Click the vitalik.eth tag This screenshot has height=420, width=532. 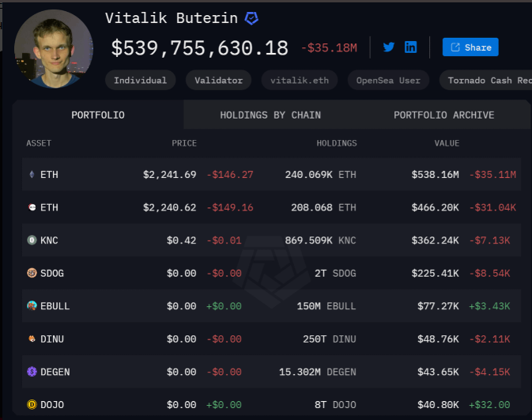(300, 81)
